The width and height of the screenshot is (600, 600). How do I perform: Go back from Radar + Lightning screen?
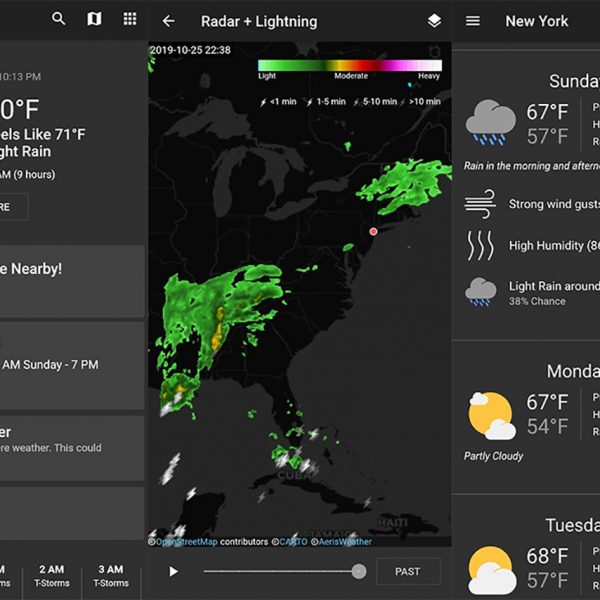point(169,21)
